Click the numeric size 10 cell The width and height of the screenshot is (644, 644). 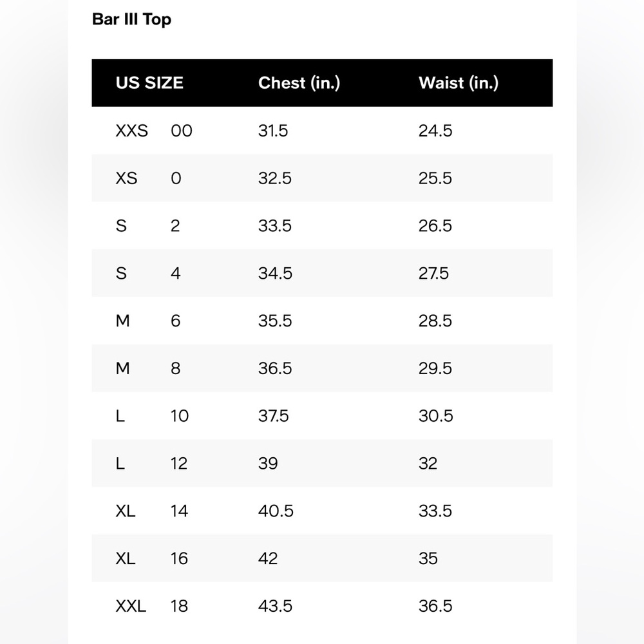pos(180,416)
